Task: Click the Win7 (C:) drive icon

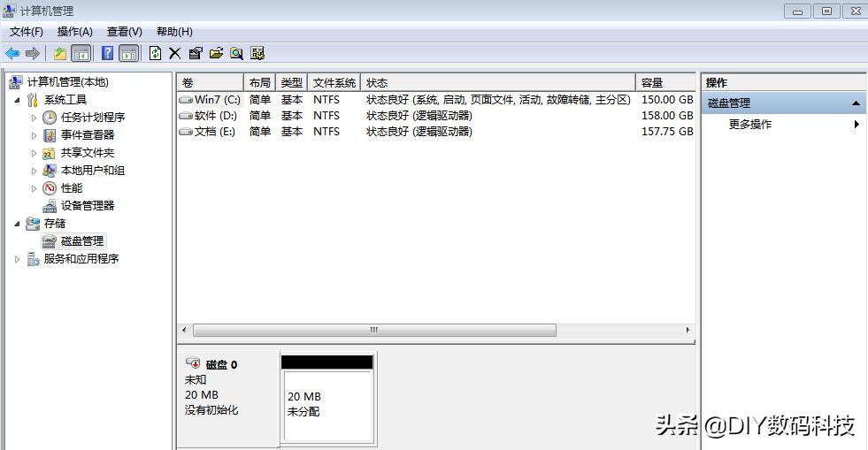Action: coord(186,100)
